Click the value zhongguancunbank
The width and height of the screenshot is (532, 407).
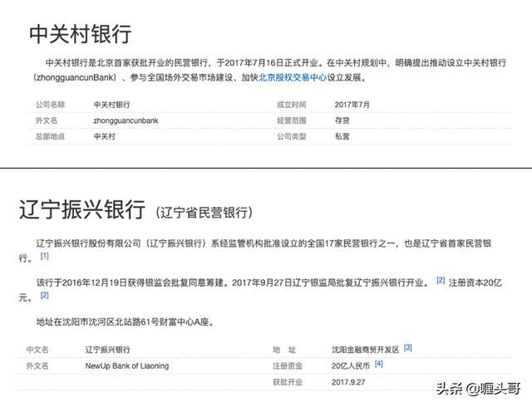[126, 120]
